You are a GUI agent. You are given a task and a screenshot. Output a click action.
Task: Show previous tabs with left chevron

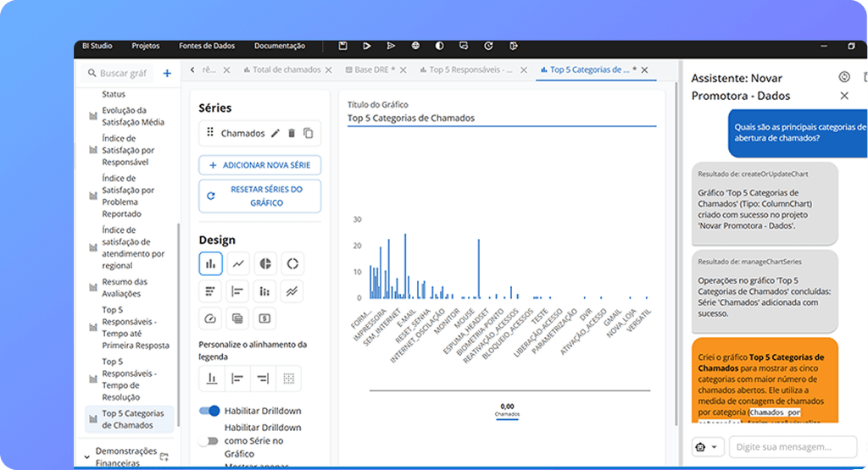[192, 69]
